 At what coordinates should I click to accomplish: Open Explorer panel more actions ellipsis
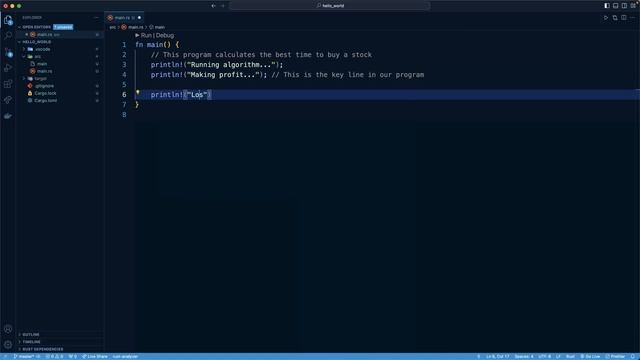(96, 18)
